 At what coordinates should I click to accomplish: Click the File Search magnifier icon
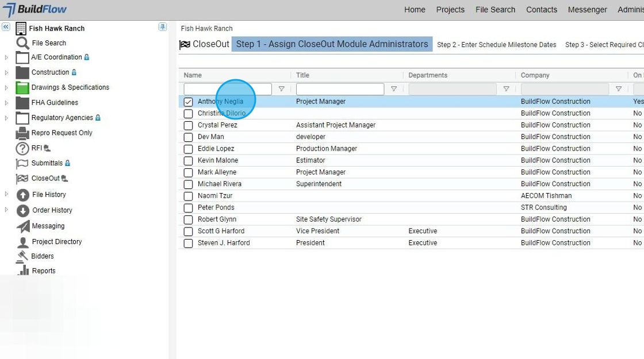22,43
